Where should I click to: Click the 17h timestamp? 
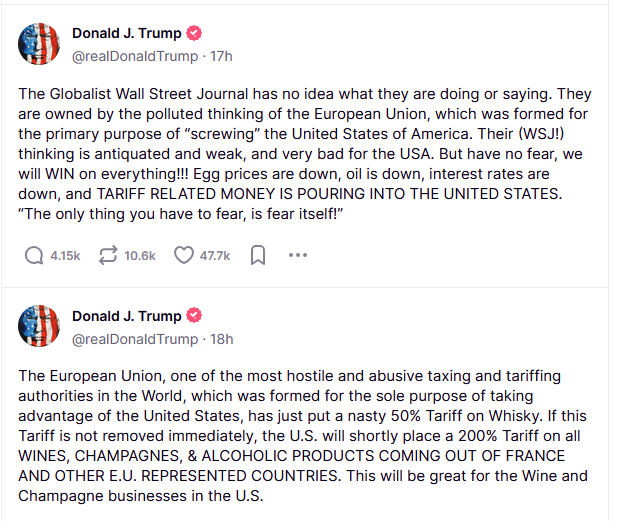point(221,56)
